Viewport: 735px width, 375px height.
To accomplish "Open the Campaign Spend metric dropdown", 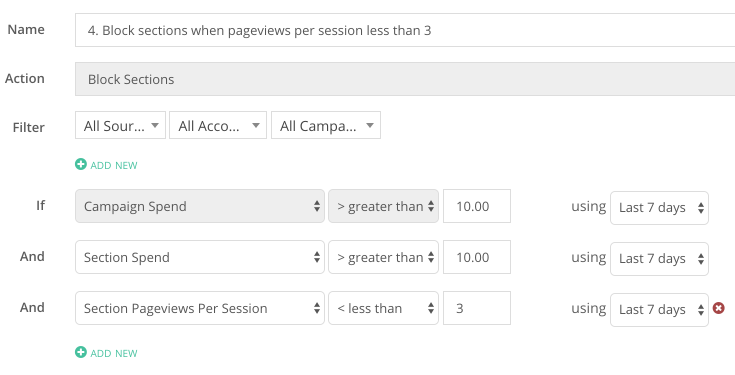I will (200, 206).
